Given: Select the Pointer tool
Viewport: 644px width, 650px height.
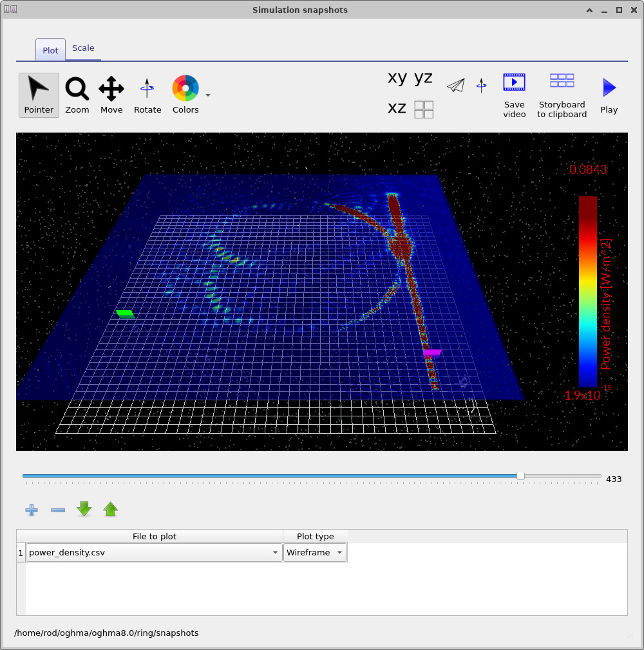Looking at the screenshot, I should 38,93.
